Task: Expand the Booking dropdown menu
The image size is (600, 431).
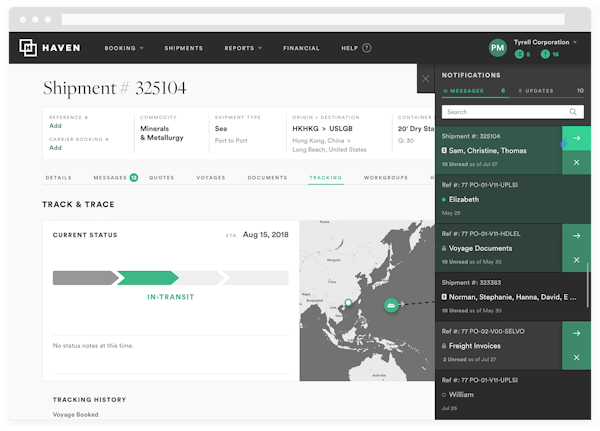Action: point(126,48)
